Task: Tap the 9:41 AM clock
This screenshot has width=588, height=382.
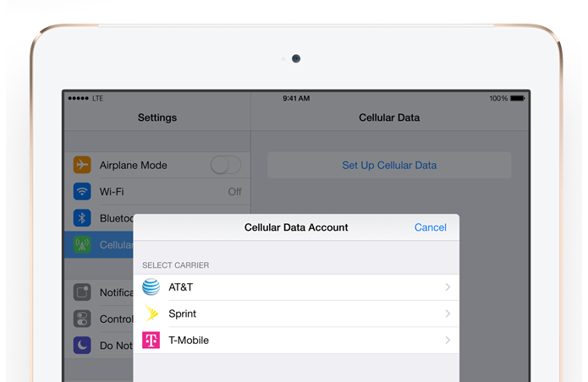Action: 296,99
